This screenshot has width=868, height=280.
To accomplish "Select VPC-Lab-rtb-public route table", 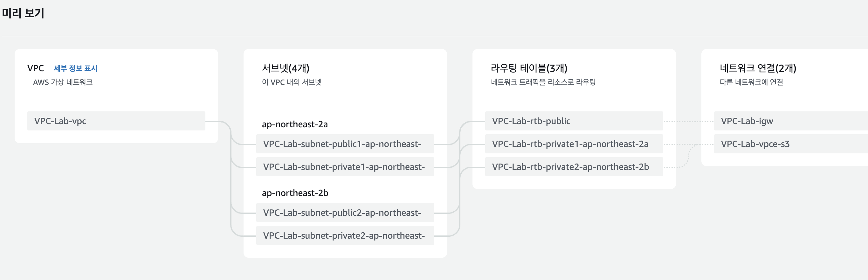I will click(574, 121).
